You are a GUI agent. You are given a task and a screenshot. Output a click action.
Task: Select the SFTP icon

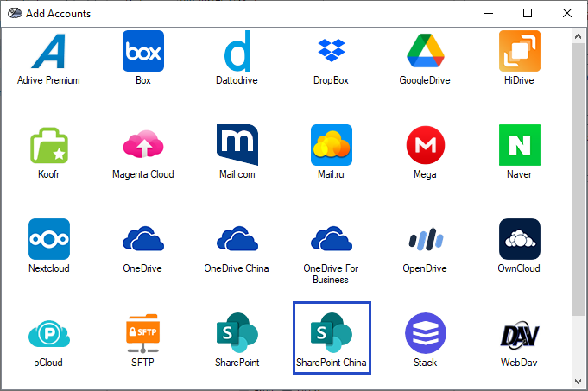click(143, 333)
